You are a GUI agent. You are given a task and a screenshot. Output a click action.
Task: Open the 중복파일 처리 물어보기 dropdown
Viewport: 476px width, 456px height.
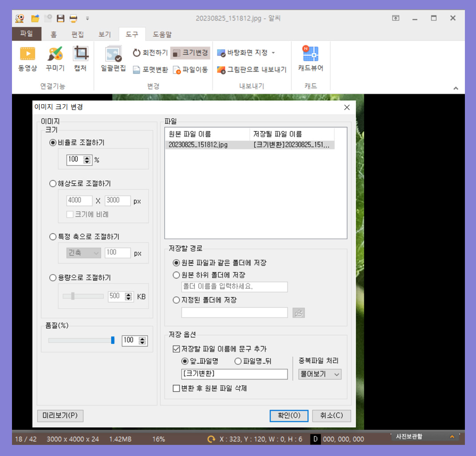point(319,374)
